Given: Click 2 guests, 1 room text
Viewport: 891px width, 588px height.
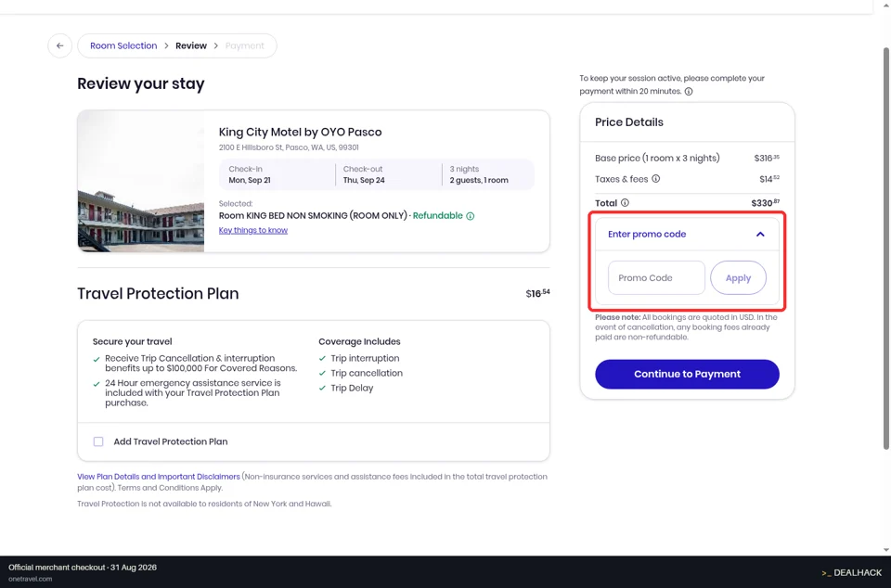Looking at the screenshot, I should coord(479,180).
